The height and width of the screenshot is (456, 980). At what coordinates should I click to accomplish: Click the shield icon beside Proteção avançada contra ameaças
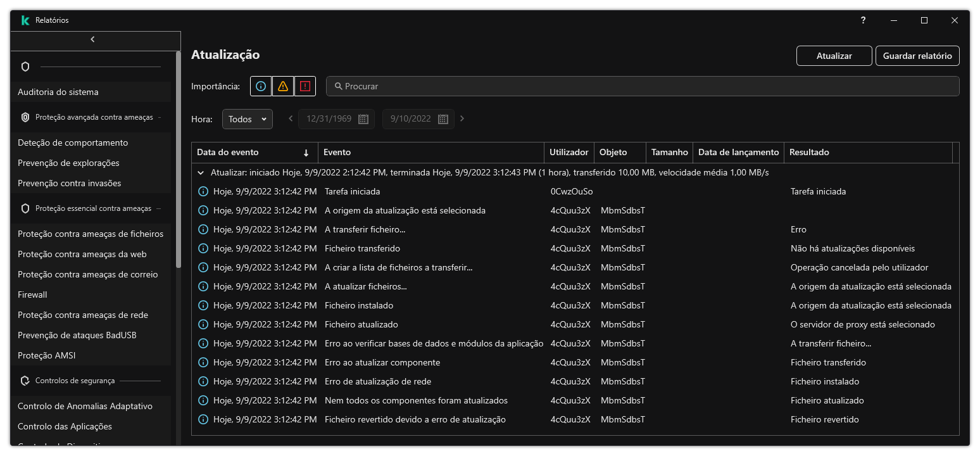pos(25,117)
